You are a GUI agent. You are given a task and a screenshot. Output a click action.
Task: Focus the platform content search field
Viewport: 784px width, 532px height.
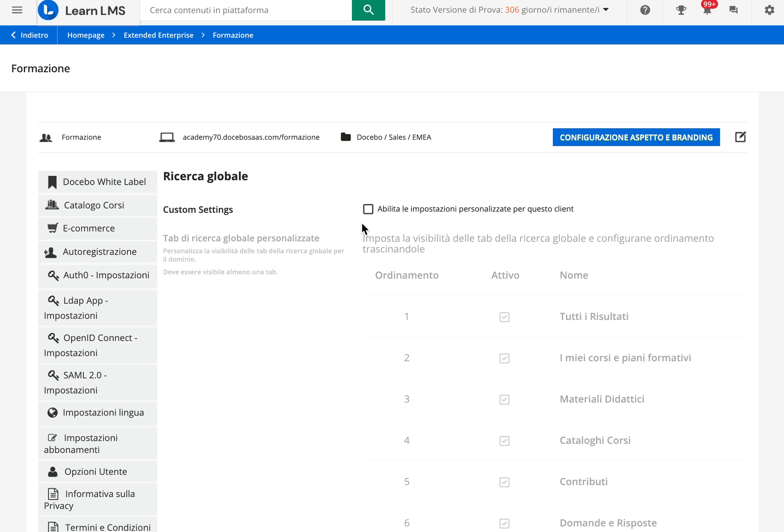point(246,10)
